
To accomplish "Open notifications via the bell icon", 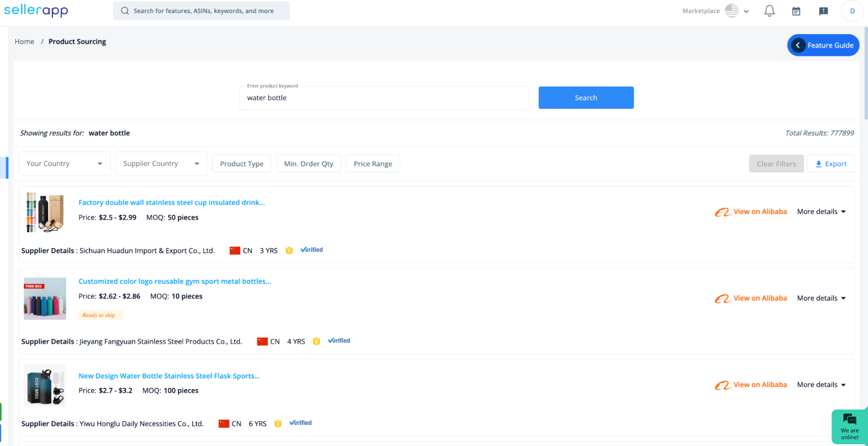I will tap(769, 11).
